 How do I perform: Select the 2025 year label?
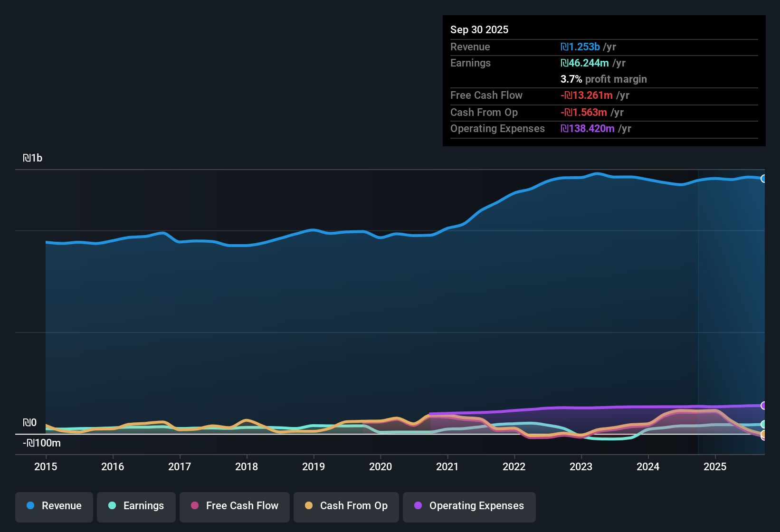tap(715, 467)
